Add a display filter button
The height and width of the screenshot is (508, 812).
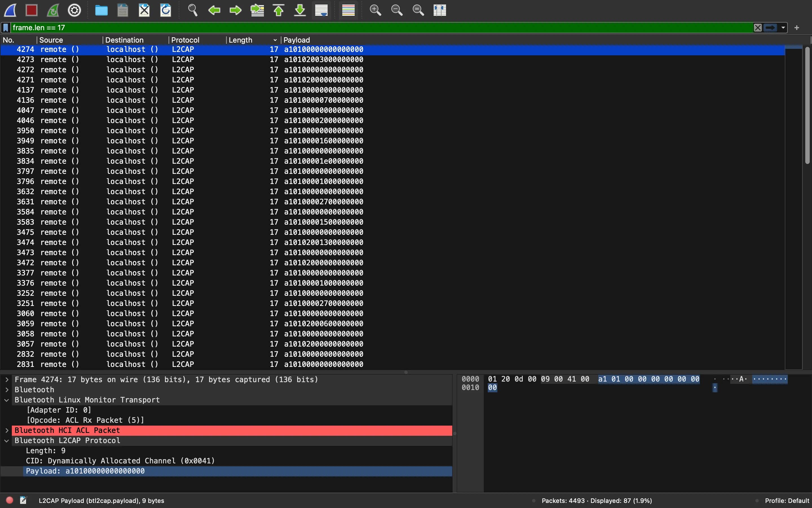pos(797,28)
